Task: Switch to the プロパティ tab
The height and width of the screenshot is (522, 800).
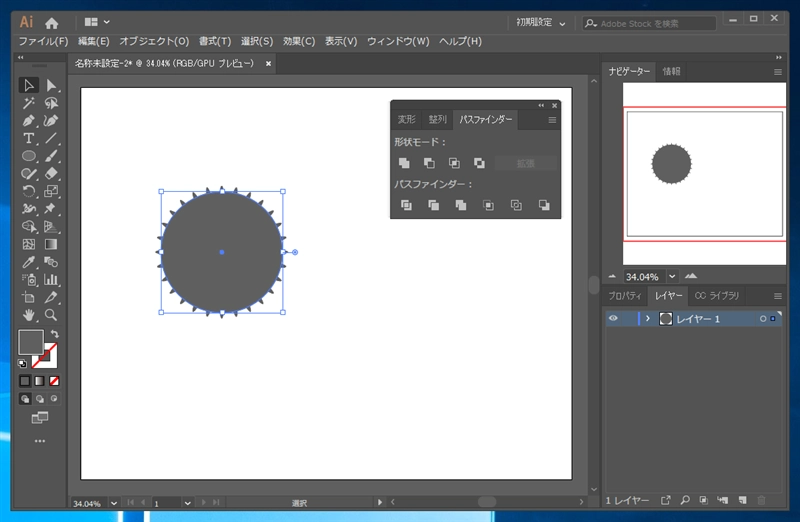Action: 625,295
